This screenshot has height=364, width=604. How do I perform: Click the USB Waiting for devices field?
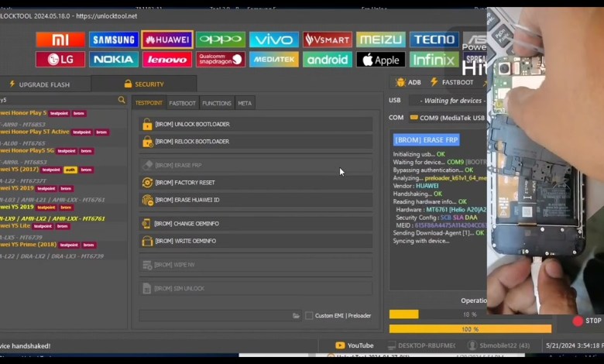tap(448, 101)
